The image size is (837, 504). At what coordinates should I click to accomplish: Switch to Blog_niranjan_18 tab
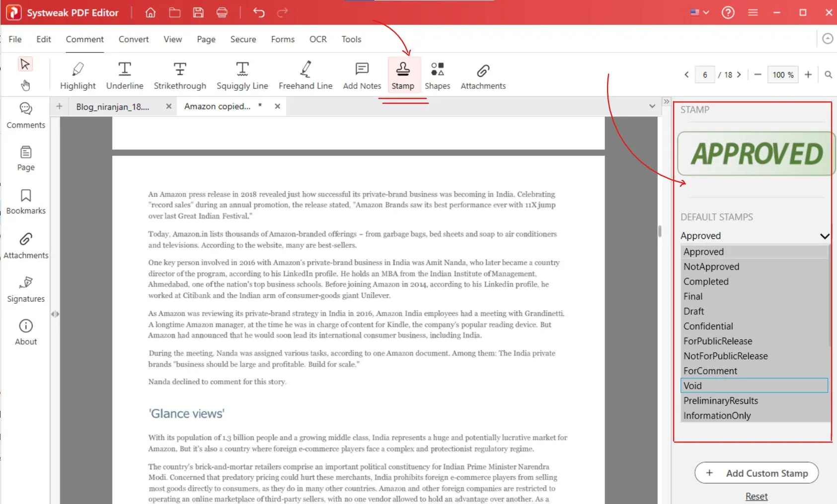coord(113,107)
